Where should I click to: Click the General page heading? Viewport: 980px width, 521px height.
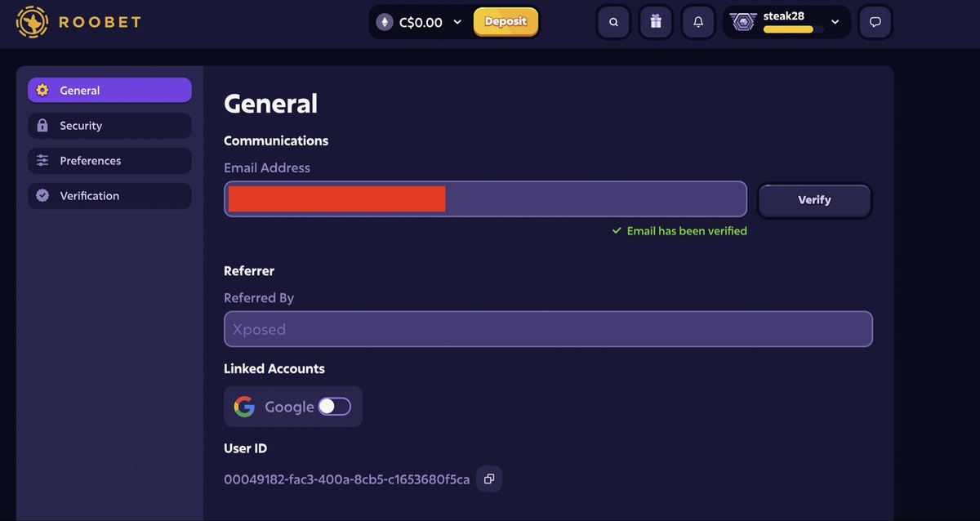coord(270,104)
